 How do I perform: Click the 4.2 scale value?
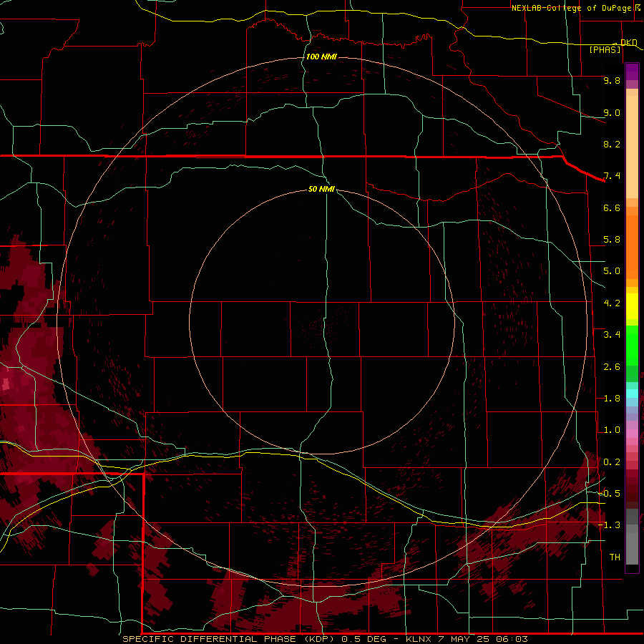(612, 303)
